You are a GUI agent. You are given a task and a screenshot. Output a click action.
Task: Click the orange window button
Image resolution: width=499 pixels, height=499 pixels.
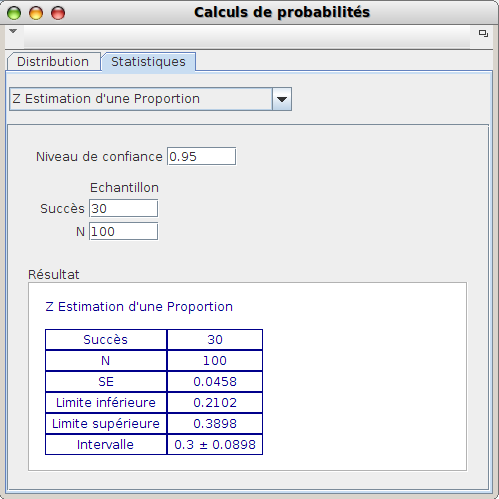point(36,13)
